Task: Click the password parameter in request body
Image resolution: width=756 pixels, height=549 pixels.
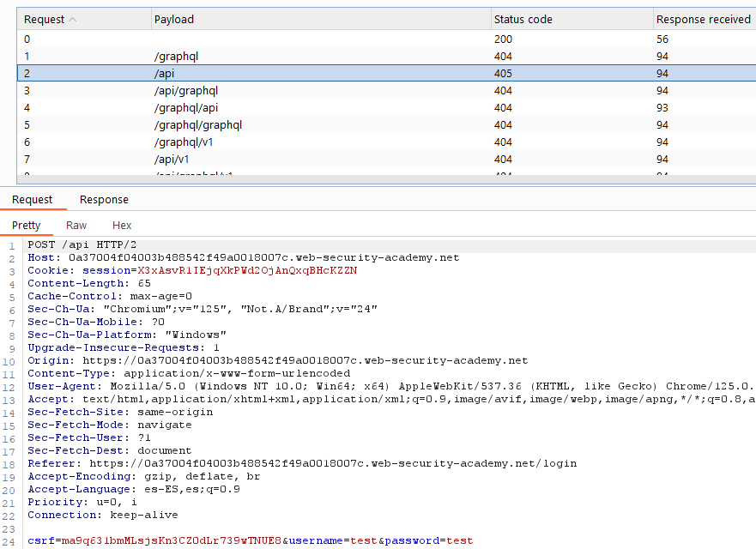Action: (x=428, y=540)
